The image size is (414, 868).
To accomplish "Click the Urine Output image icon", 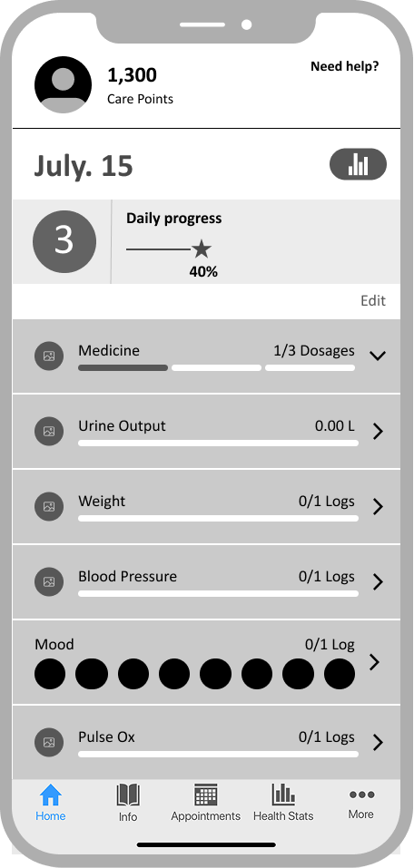I will (49, 431).
